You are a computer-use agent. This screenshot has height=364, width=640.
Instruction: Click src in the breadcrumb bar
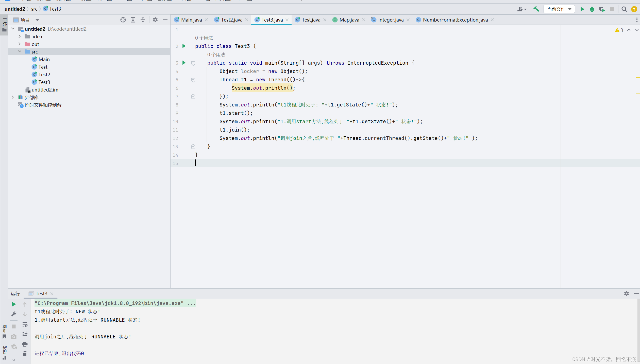(x=34, y=9)
